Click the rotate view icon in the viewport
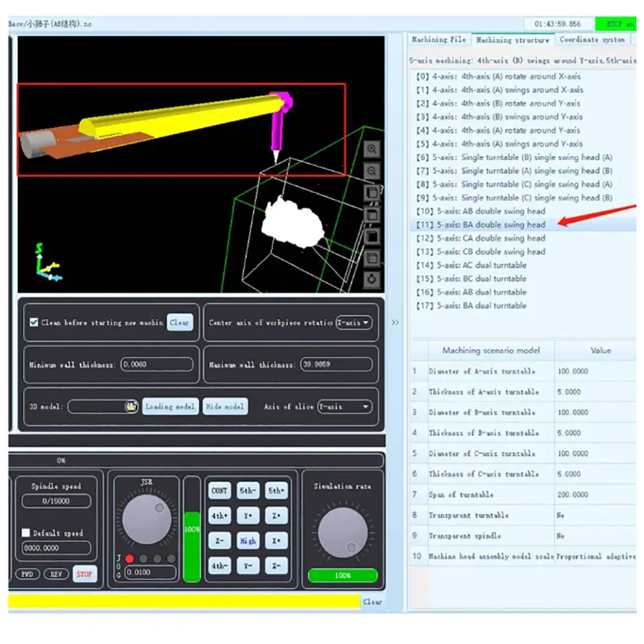 [372, 279]
